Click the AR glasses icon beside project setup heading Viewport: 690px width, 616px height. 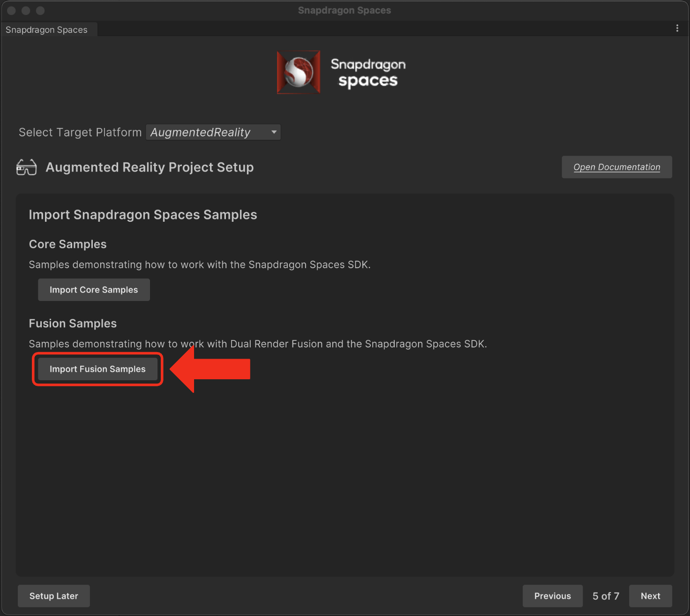tap(26, 167)
